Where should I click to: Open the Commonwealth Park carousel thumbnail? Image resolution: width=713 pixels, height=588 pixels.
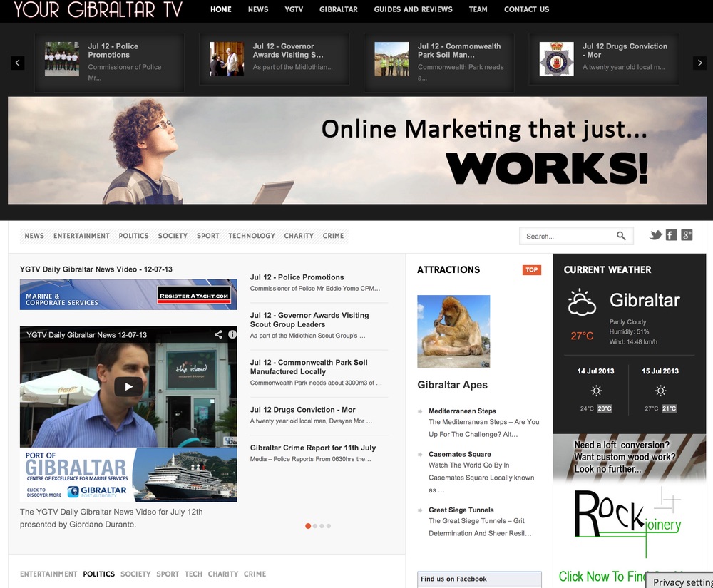pos(391,58)
